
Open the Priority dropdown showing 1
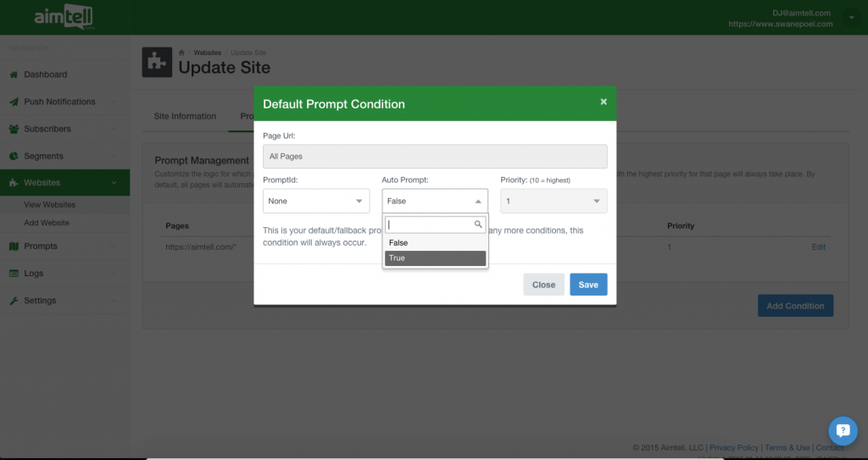point(554,201)
